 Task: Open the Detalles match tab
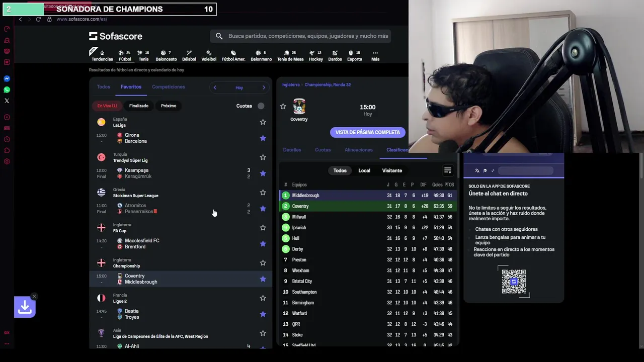(292, 150)
